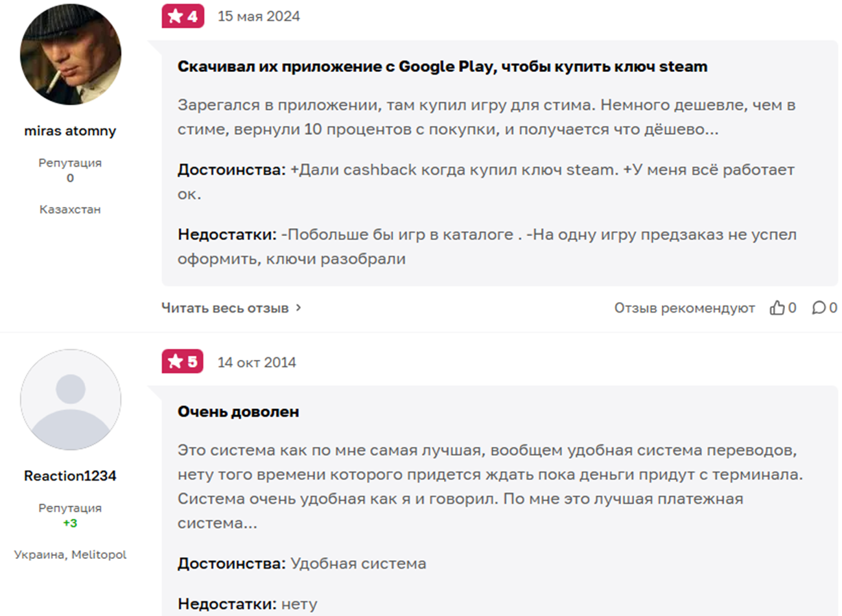This screenshot has height=616, width=842.
Task: Click the review text starting "Зарегался в приложении"
Action: [x=486, y=117]
